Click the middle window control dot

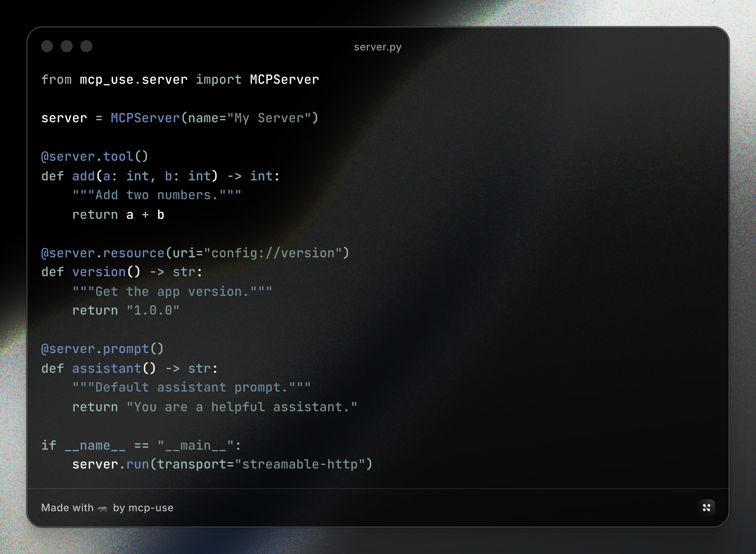pyautogui.click(x=67, y=47)
